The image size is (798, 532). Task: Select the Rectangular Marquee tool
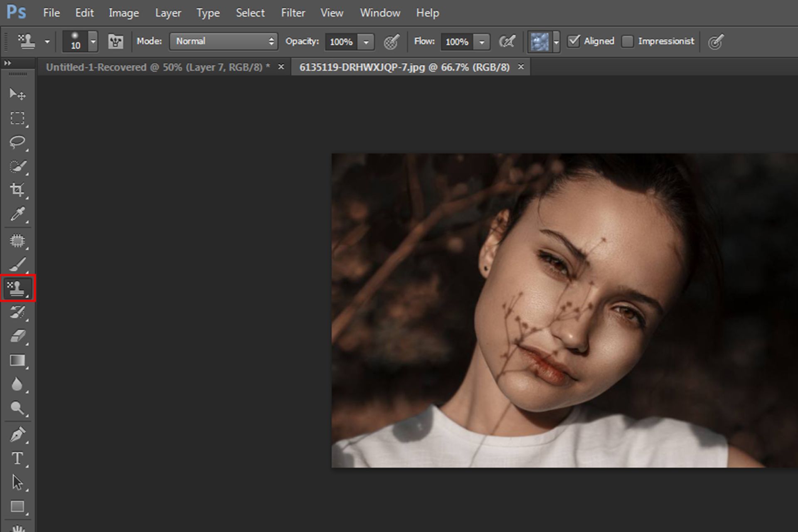pos(17,118)
